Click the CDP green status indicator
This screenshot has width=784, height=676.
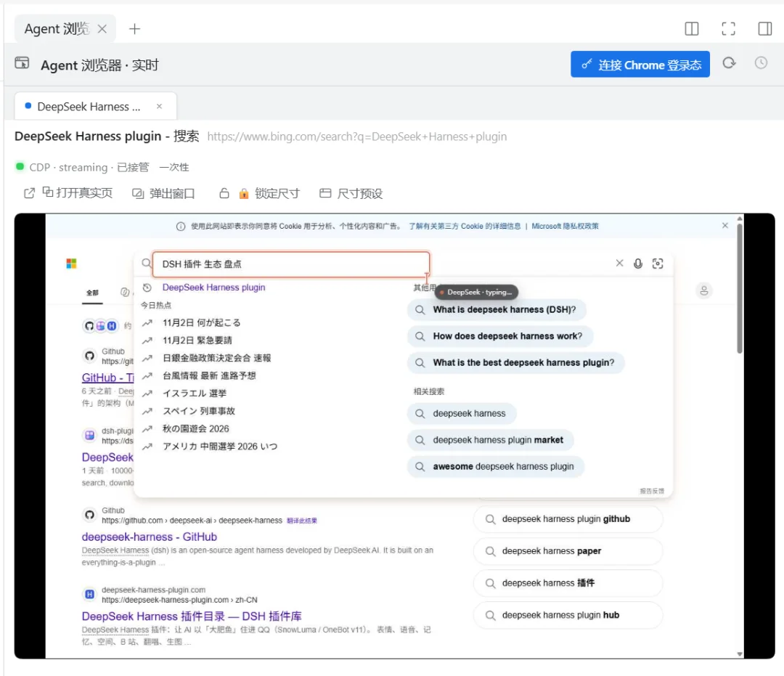[20, 166]
